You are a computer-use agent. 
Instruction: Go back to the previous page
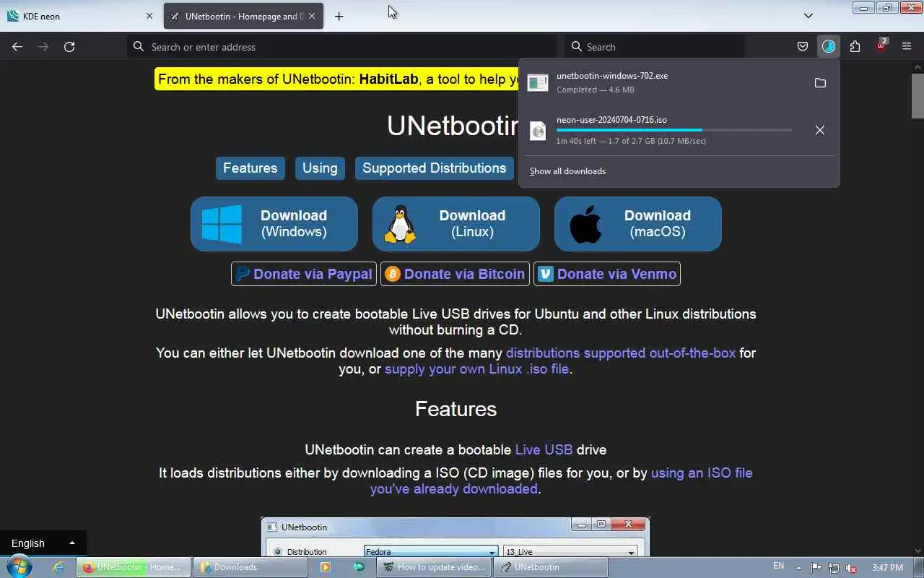click(x=17, y=47)
